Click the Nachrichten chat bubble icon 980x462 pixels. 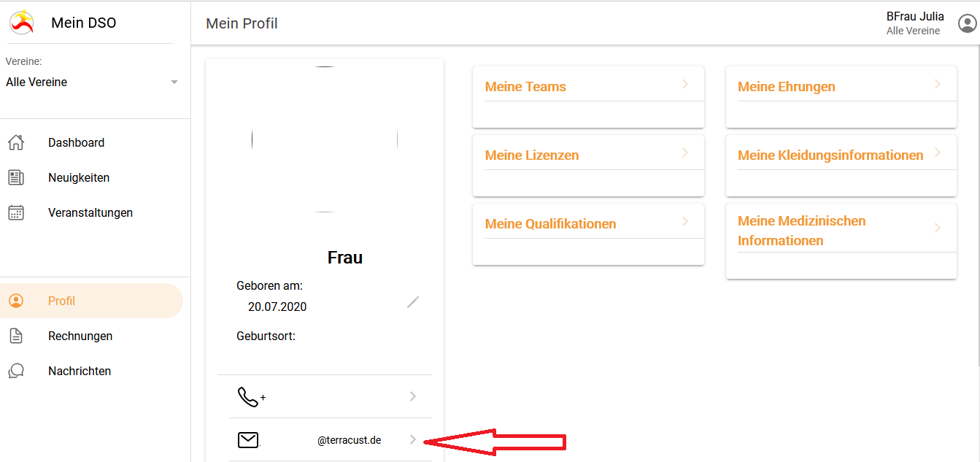click(16, 371)
